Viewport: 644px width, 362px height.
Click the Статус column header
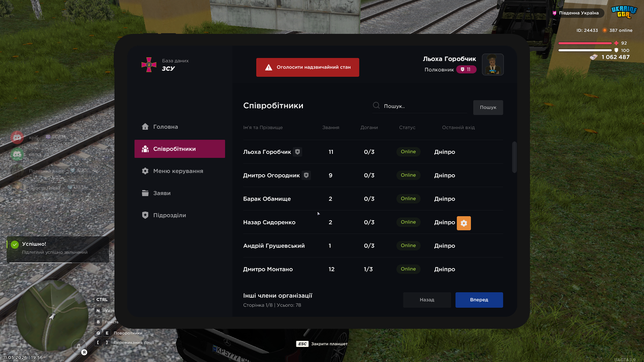[407, 128]
